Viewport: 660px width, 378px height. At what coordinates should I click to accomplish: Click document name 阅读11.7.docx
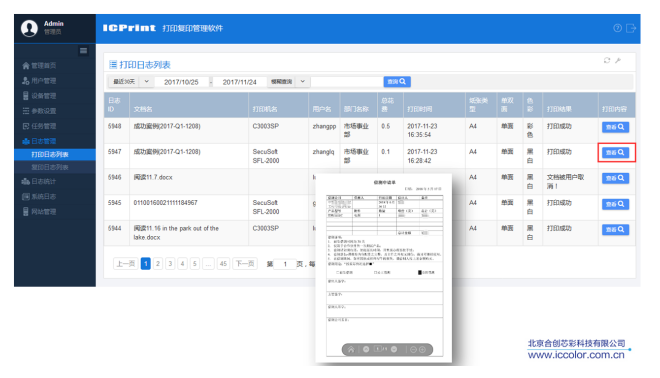point(153,177)
